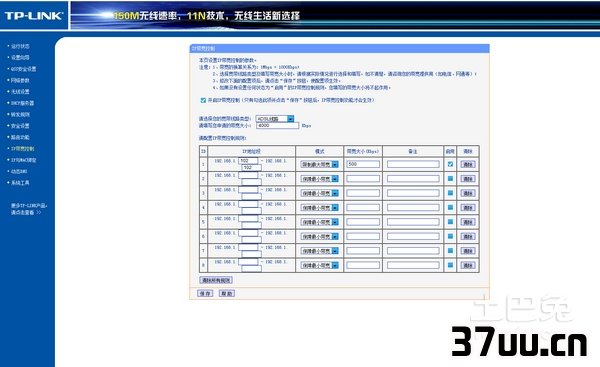This screenshot has height=367, width=600.
Task: Open the 无线设置 (Wireless) sidebar menu
Action: [x=20, y=92]
